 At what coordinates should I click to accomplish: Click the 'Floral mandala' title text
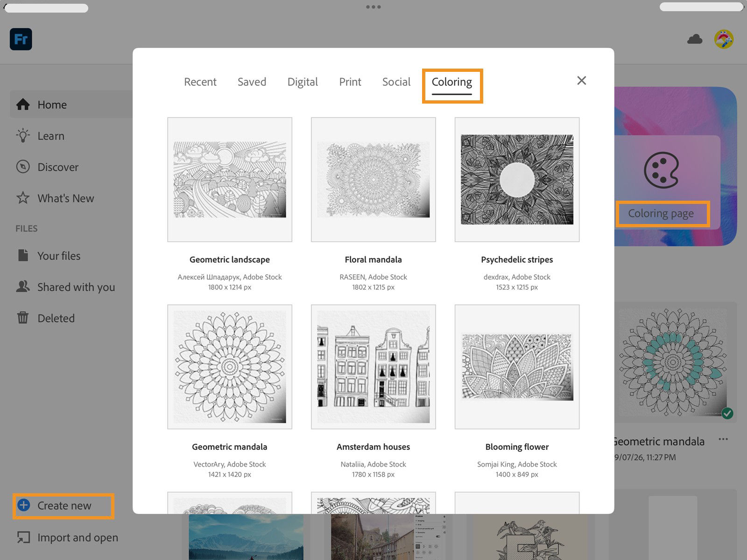[x=373, y=259]
